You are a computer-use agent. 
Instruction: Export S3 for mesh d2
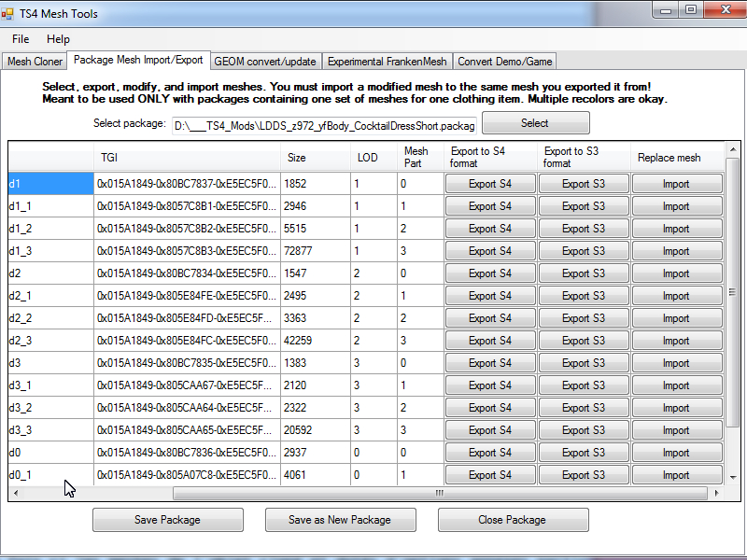584,273
